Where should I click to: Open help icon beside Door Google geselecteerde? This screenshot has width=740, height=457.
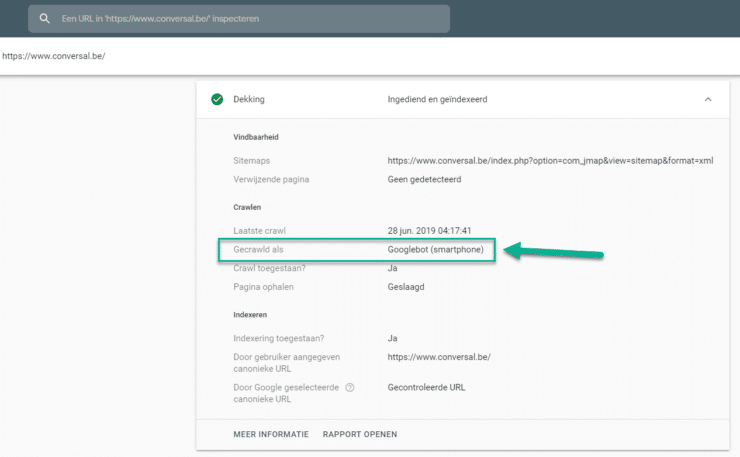[x=349, y=387]
